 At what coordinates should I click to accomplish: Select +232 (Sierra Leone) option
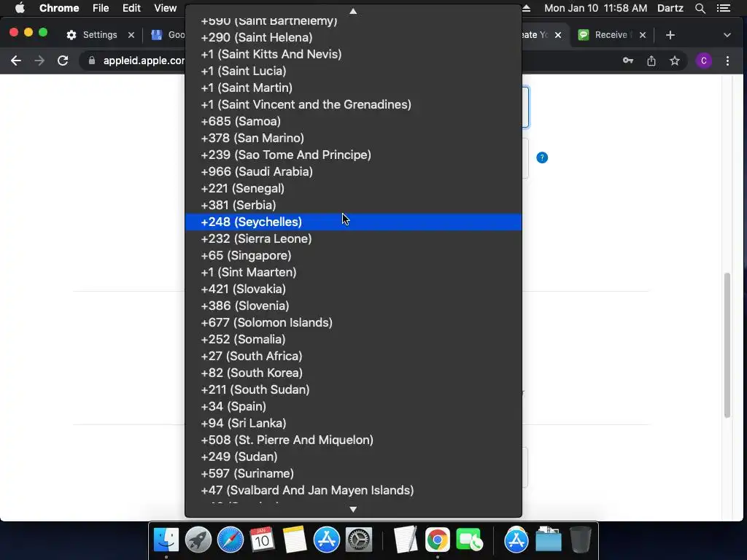(x=353, y=238)
